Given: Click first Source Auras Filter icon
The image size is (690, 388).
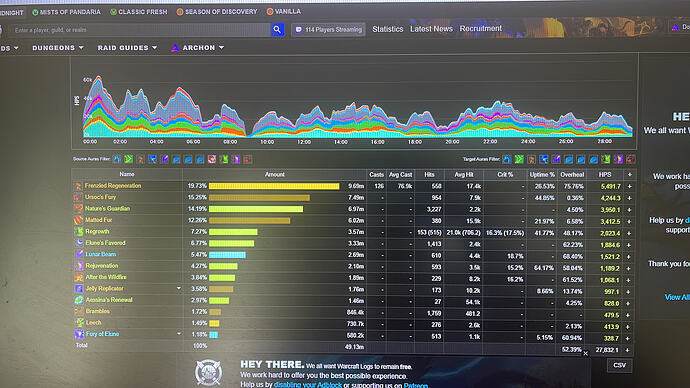Looking at the screenshot, I should tap(117, 159).
